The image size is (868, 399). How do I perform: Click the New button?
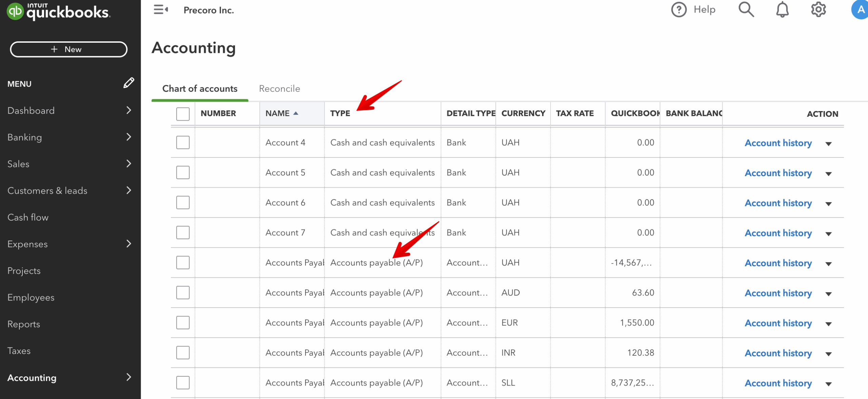point(69,49)
